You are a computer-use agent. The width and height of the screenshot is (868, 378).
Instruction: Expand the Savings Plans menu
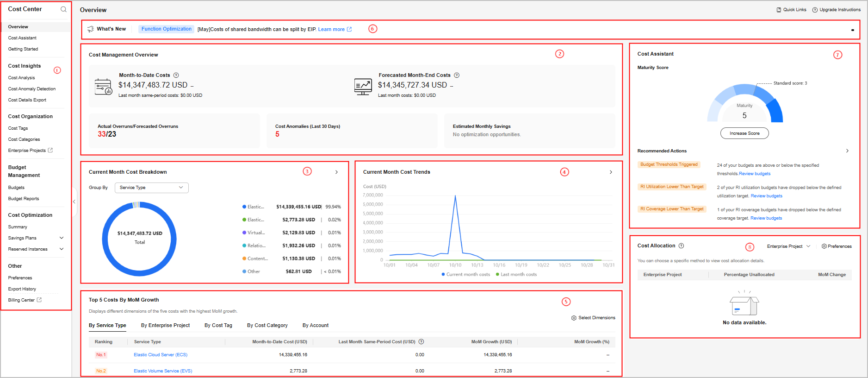[x=62, y=238]
